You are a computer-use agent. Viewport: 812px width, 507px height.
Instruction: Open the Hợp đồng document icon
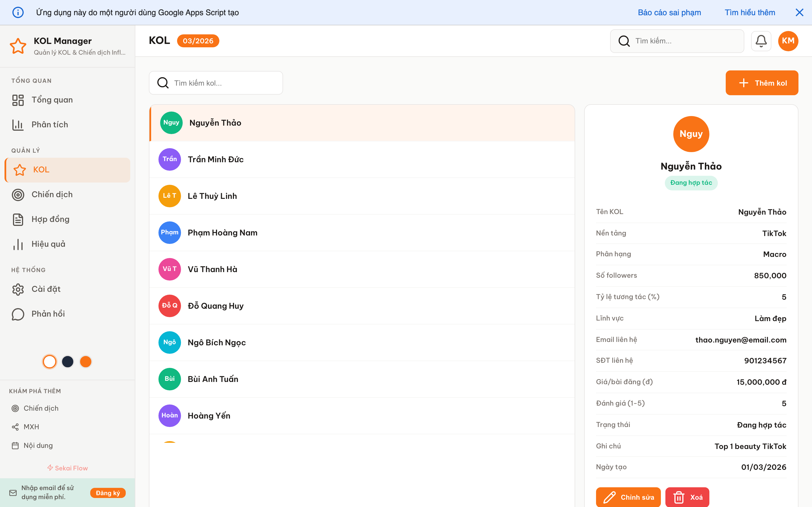pos(18,219)
